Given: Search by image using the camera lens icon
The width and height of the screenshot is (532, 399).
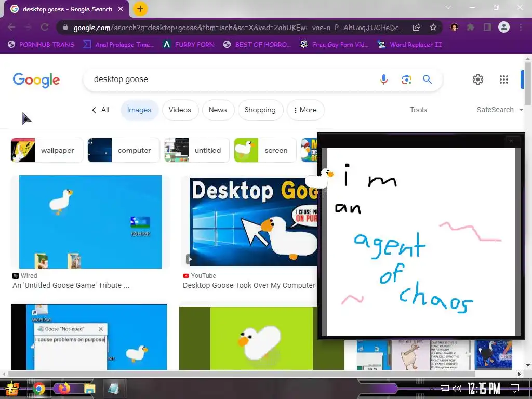Looking at the screenshot, I should pos(406,79).
